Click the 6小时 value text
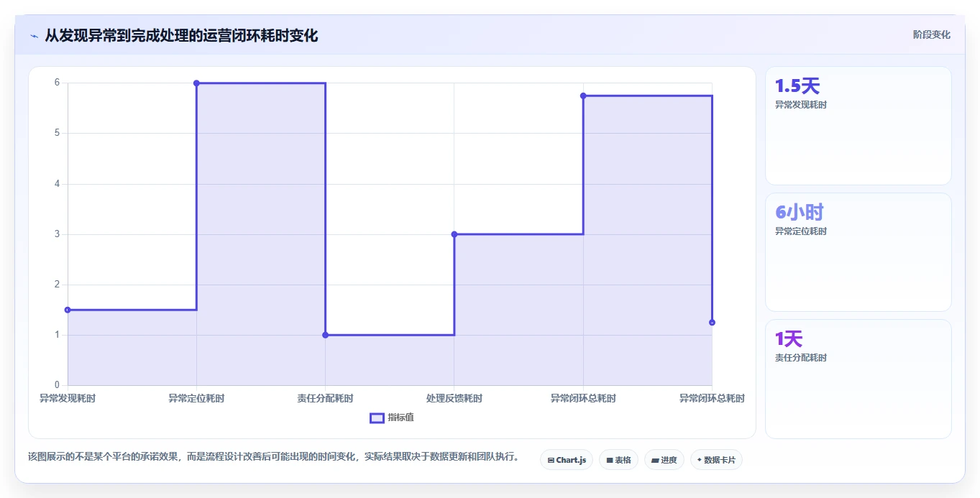The width and height of the screenshot is (980, 498). click(x=800, y=213)
